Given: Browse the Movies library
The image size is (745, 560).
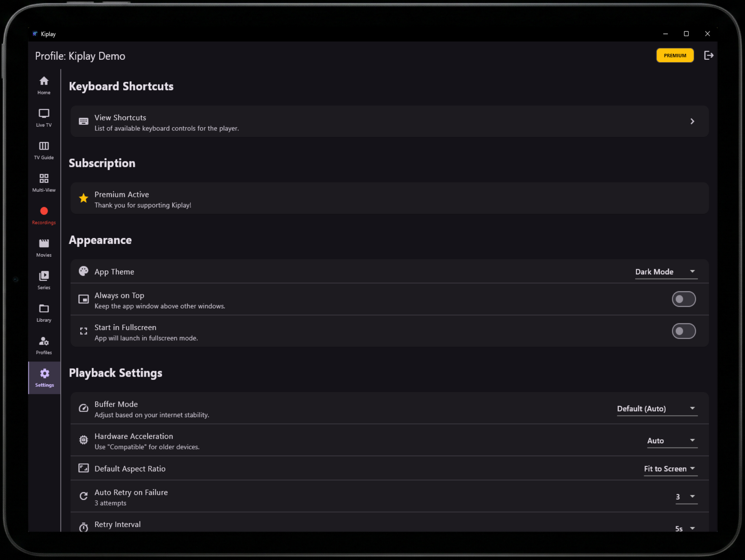Looking at the screenshot, I should [x=43, y=248].
